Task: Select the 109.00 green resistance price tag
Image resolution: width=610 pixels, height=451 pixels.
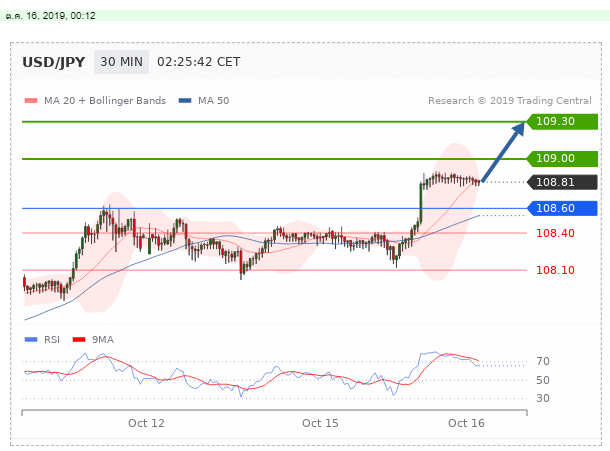Action: (563, 158)
